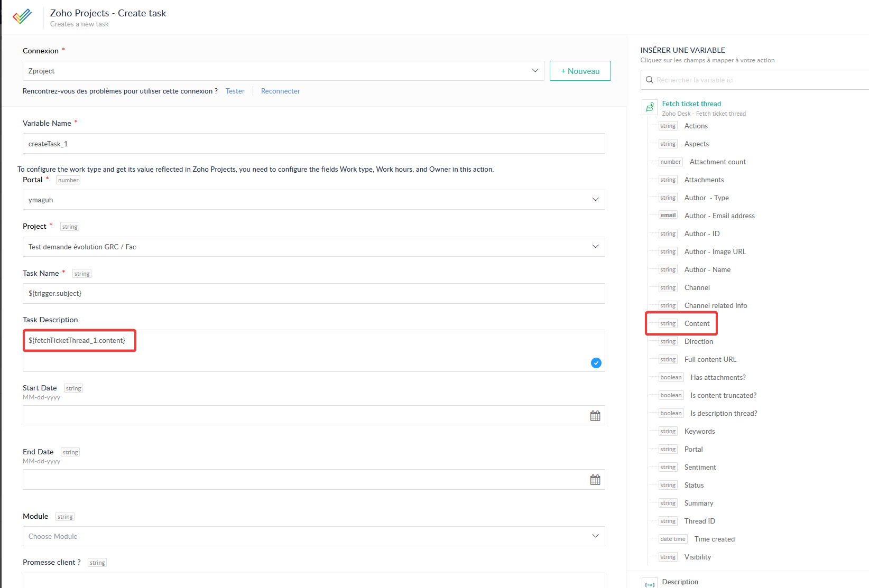The image size is (869, 588).
Task: Open the Portal dropdown showing ymaguh
Action: point(314,200)
